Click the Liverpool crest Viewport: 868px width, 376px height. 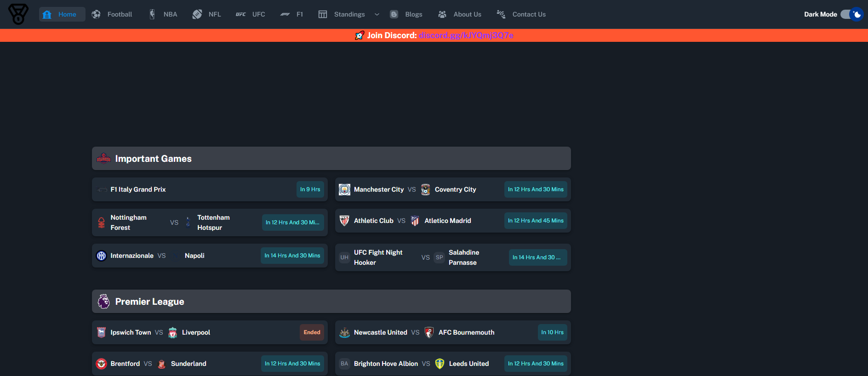click(173, 332)
